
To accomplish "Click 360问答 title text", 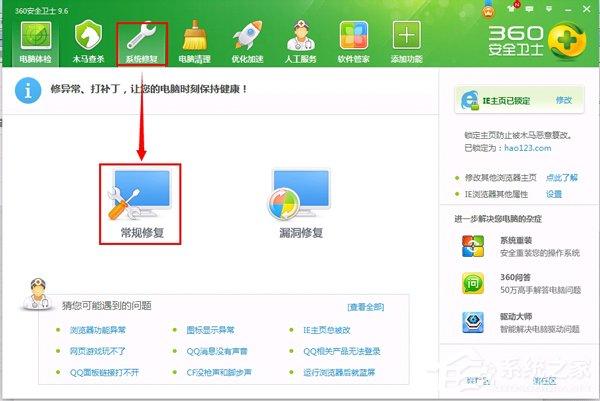I will pyautogui.click(x=515, y=277).
